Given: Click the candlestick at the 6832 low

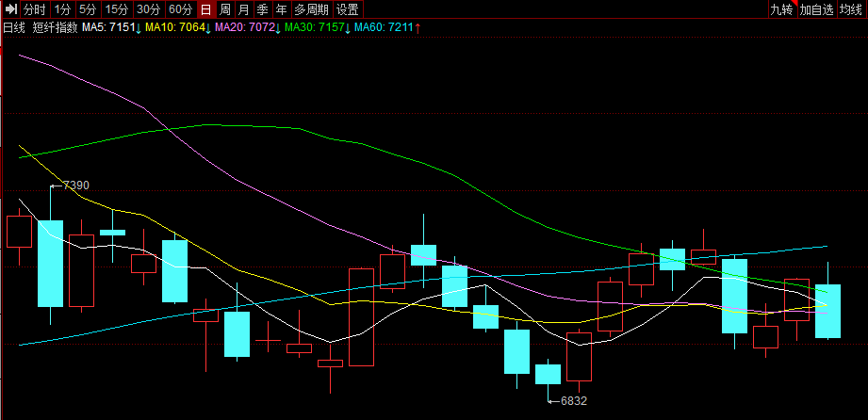Looking at the screenshot, I should pos(548,374).
